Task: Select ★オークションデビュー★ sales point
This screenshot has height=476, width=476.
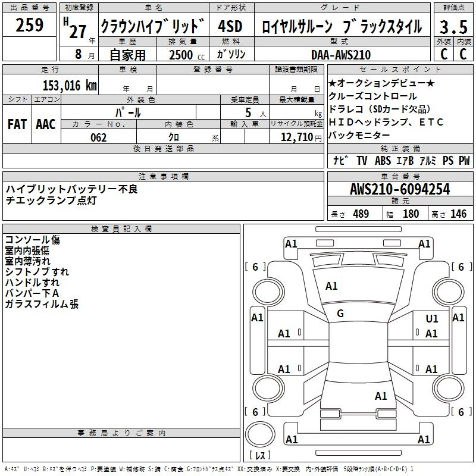Action: pos(381,83)
